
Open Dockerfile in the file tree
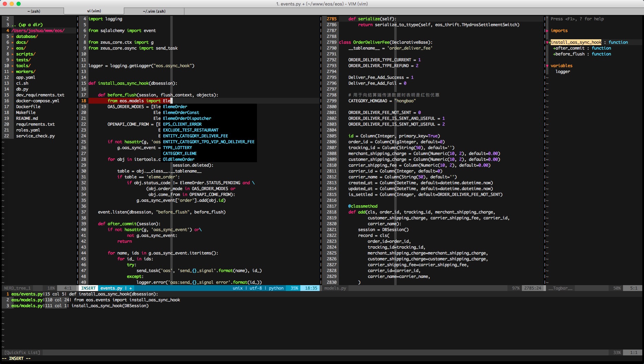pyautogui.click(x=28, y=107)
